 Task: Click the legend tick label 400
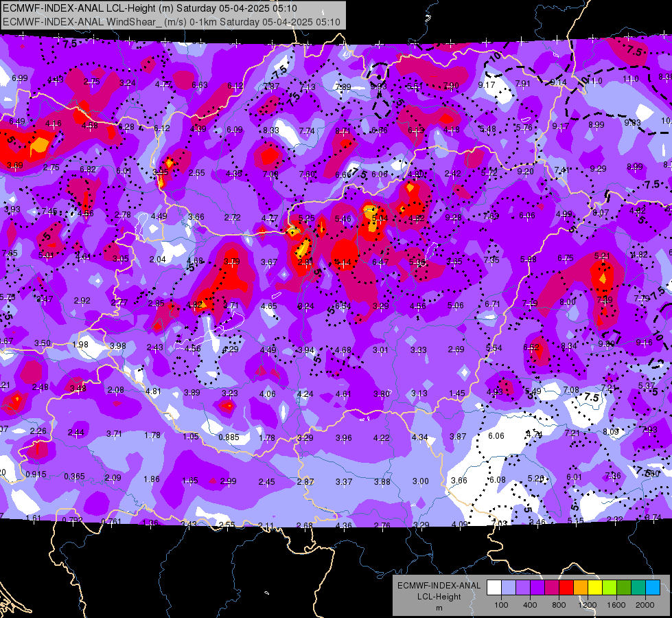530,605
